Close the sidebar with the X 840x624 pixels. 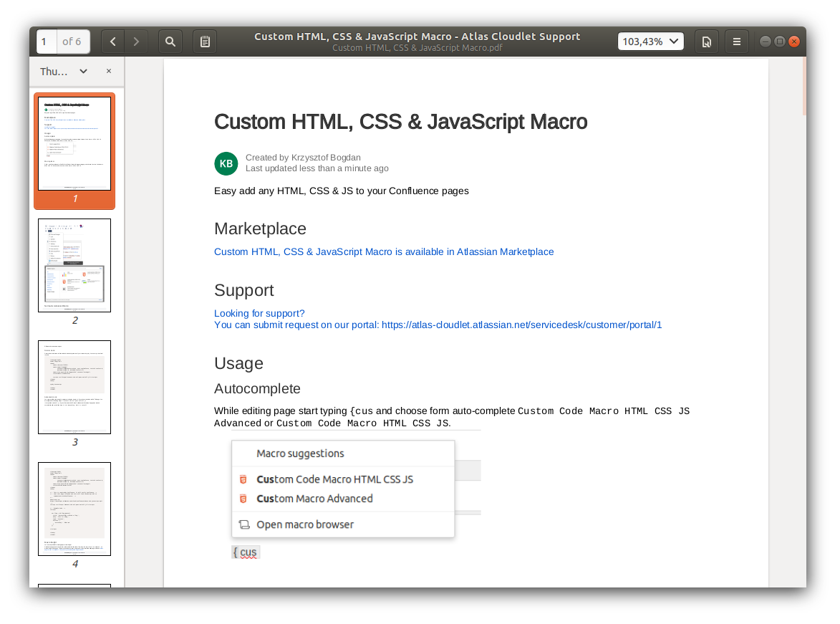click(109, 71)
